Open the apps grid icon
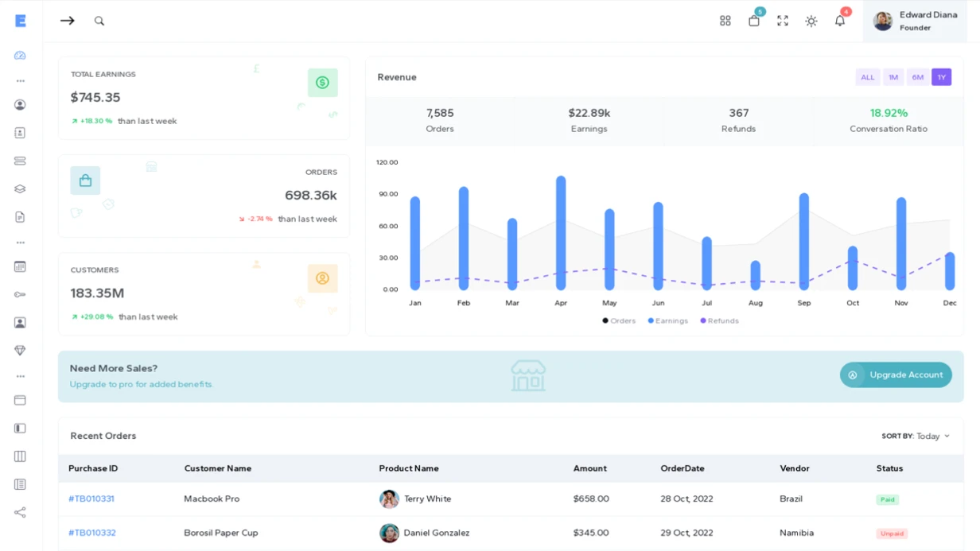Viewport: 980px width, 551px height. point(725,21)
